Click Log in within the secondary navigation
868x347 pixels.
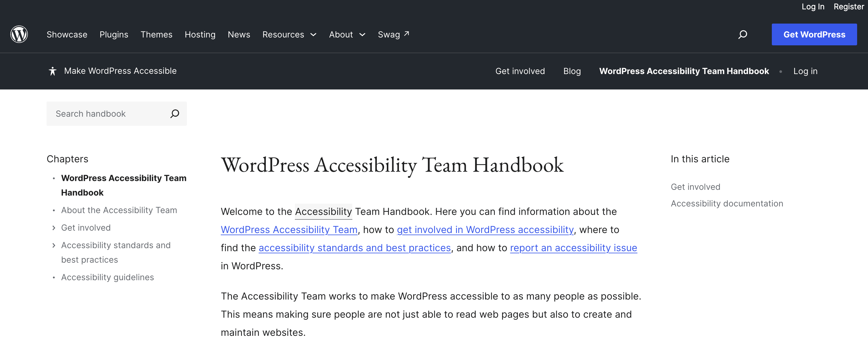(x=805, y=71)
